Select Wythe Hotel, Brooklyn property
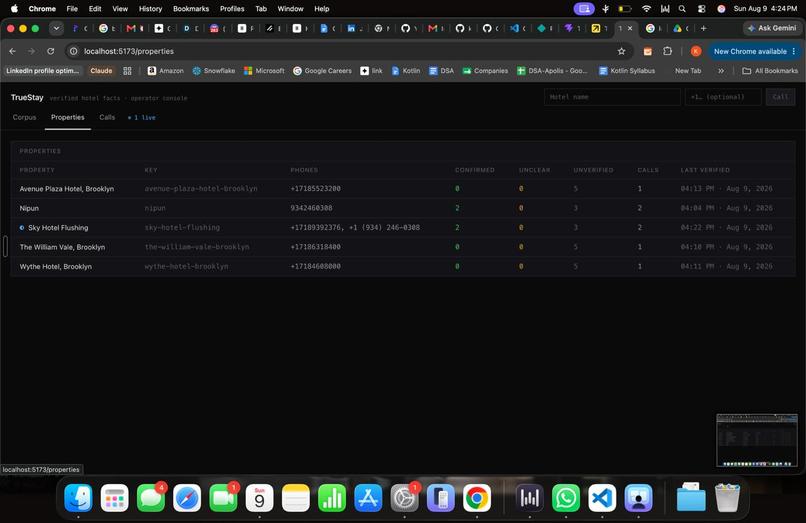Screen dimensions: 806x523 pyautogui.click(x=403, y=266)
